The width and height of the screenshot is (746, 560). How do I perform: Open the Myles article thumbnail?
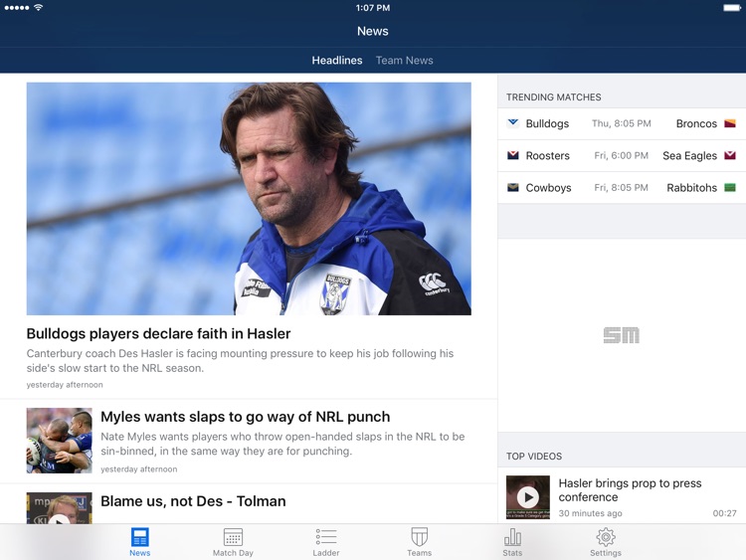[x=60, y=440]
